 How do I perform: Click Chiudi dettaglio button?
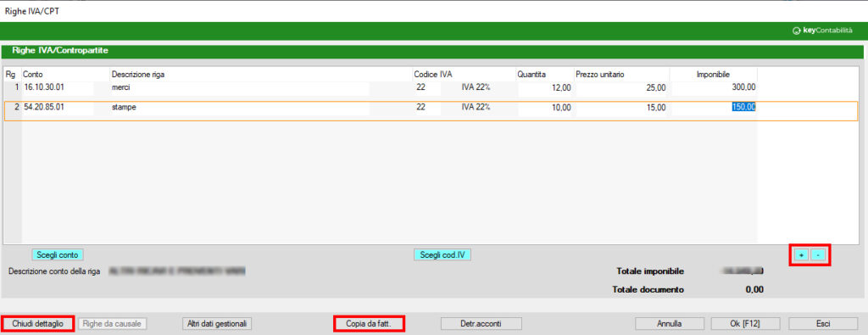point(37,323)
